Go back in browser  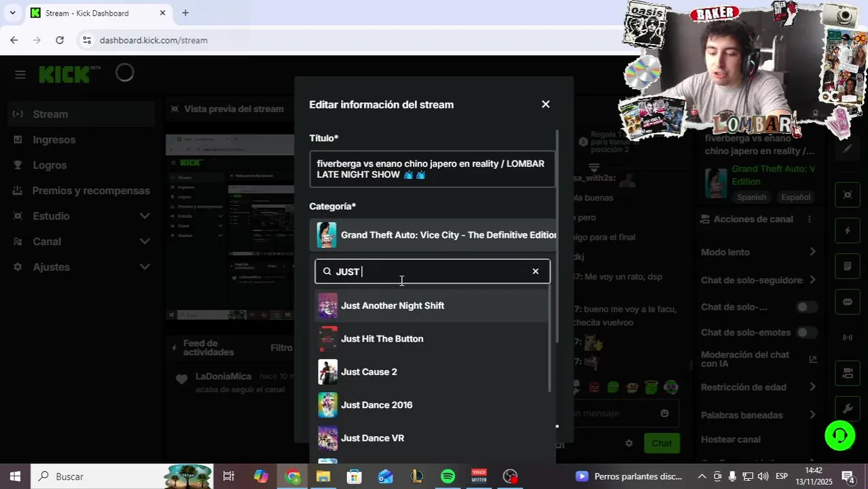point(14,40)
